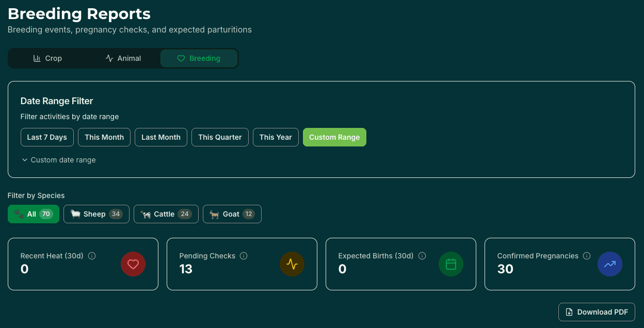Click the Download PDF button

pos(597,312)
